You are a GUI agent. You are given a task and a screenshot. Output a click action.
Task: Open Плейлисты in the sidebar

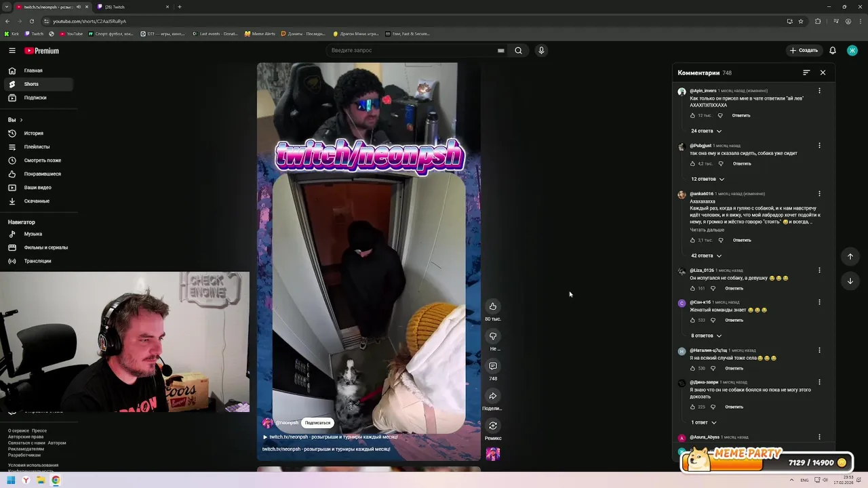coord(38,147)
